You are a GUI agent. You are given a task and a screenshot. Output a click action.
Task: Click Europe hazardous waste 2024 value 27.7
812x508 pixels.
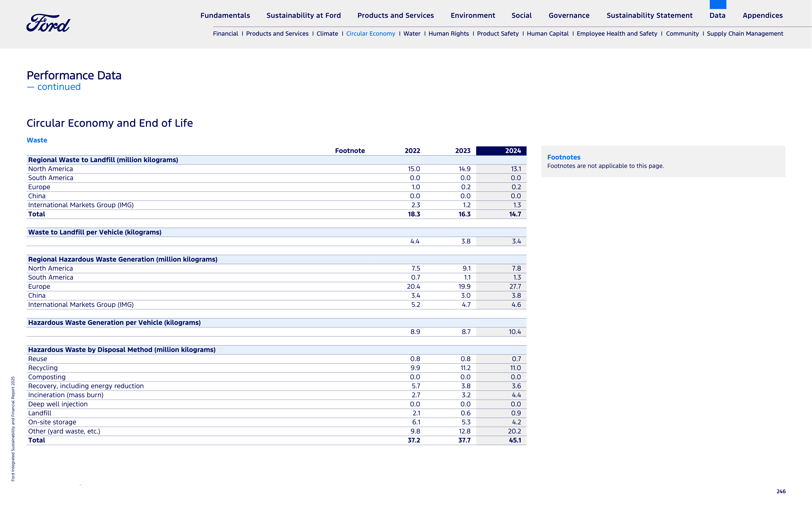click(x=515, y=287)
